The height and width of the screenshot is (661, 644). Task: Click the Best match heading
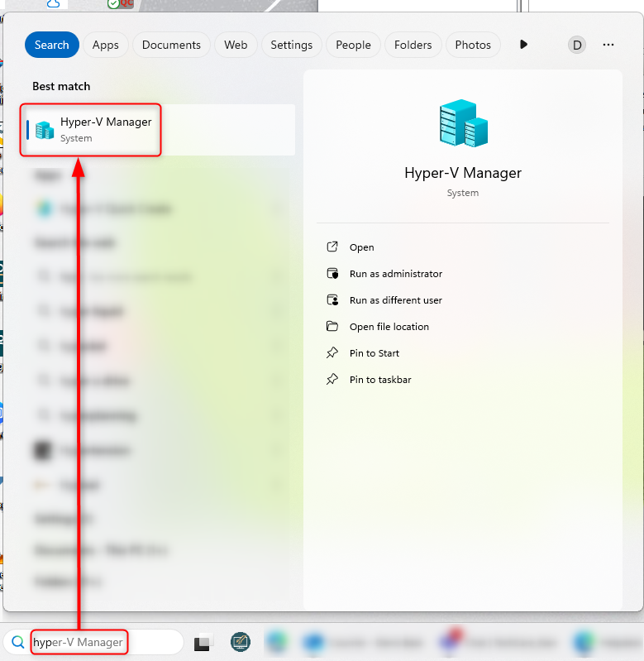(61, 86)
